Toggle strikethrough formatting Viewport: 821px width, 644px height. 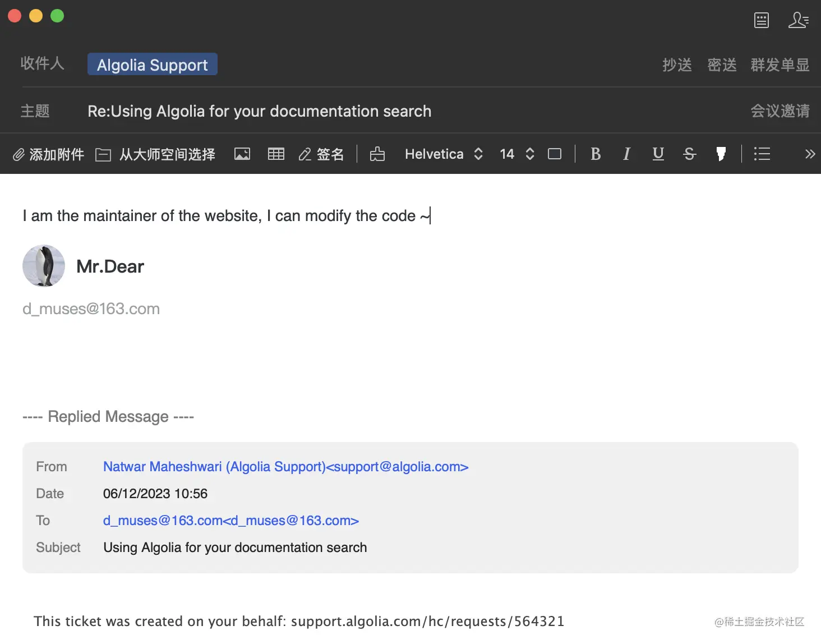[x=690, y=154]
